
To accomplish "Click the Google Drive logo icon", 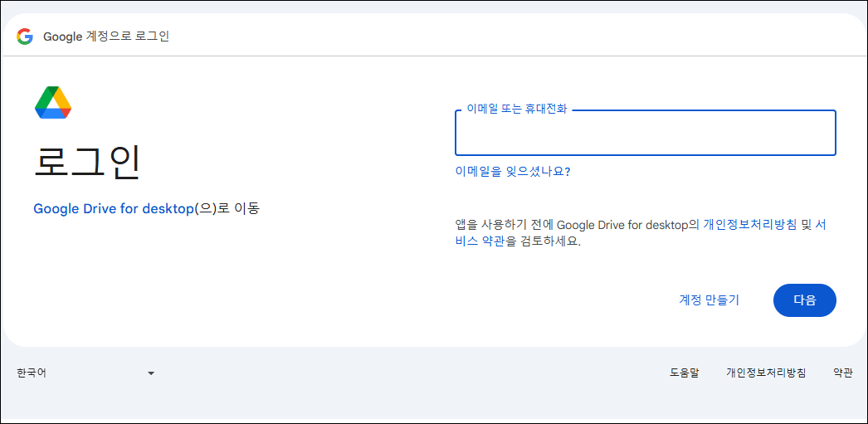I will tap(53, 102).
